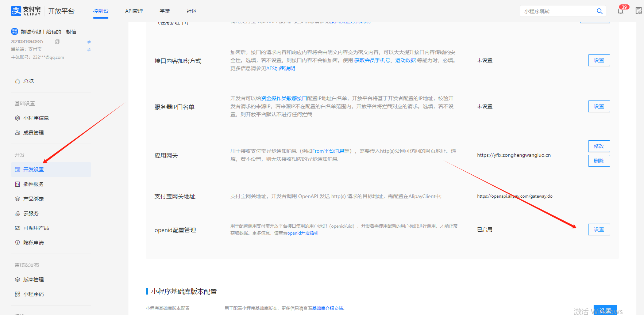644x315 pixels.
Task: Copy the app ID with copy icon
Action: point(57,42)
